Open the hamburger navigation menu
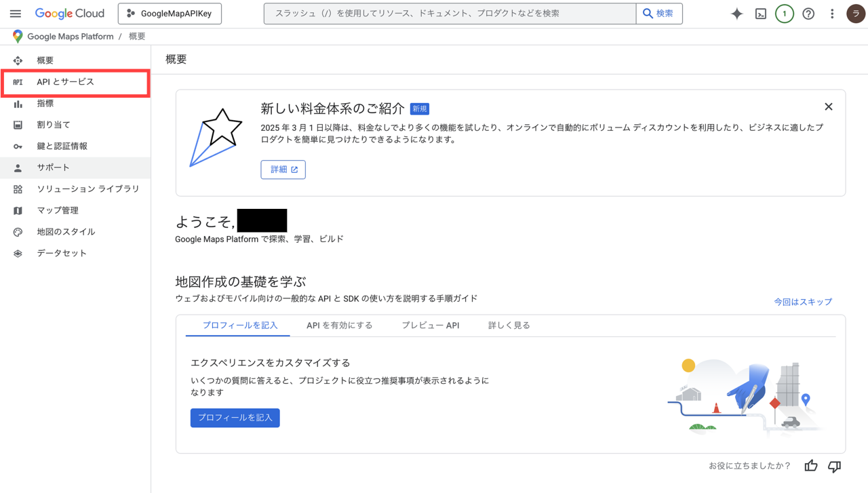868x493 pixels. pos(16,14)
